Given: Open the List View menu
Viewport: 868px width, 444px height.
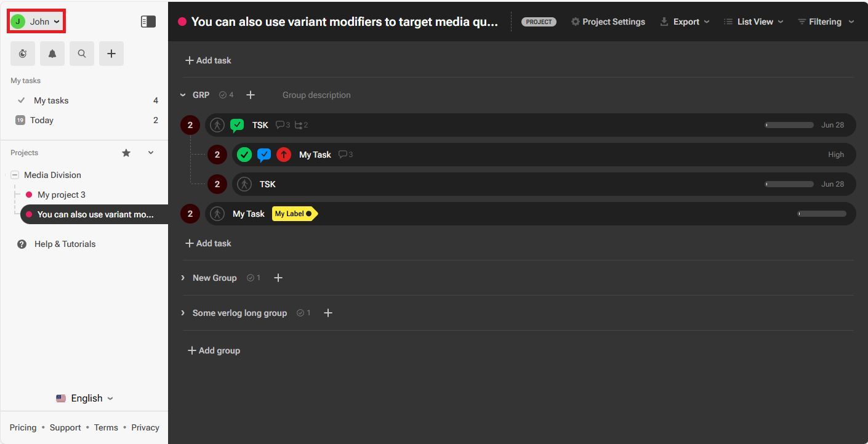Looking at the screenshot, I should click(x=753, y=22).
